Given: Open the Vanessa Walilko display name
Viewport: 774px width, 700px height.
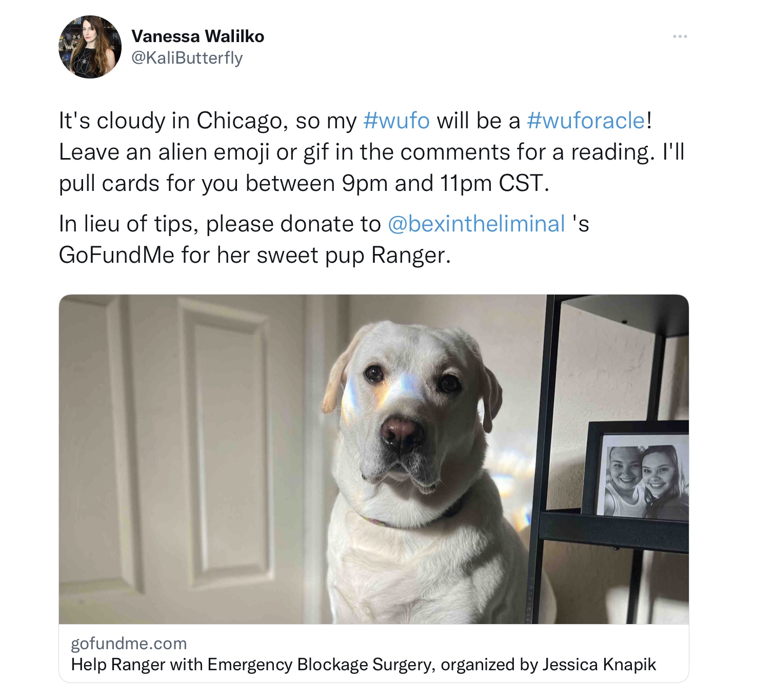Looking at the screenshot, I should (x=197, y=36).
